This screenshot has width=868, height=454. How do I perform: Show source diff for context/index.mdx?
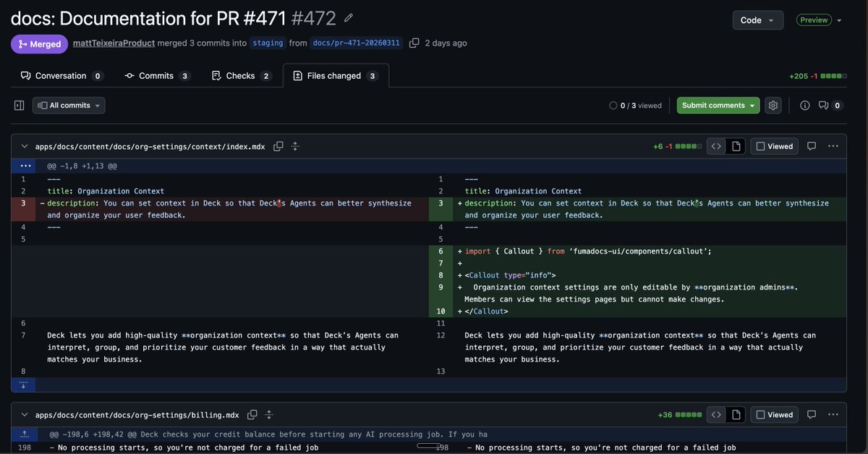716,146
